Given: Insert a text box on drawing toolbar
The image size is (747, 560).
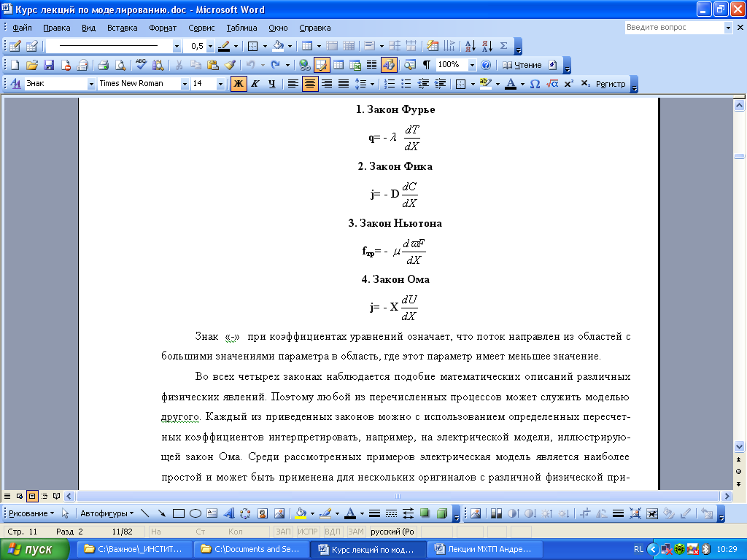Looking at the screenshot, I should 212,513.
